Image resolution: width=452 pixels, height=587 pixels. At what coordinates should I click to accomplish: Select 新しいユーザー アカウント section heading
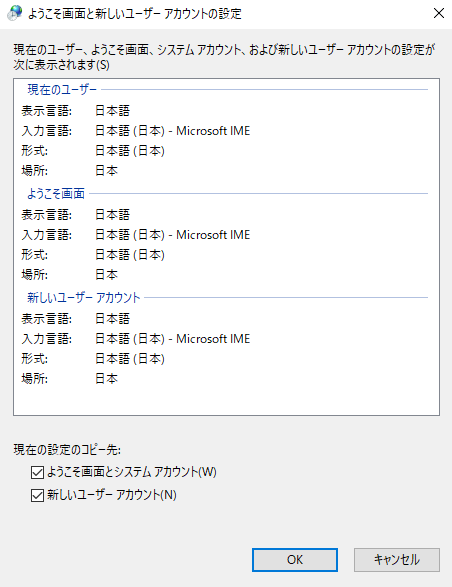[x=84, y=298]
